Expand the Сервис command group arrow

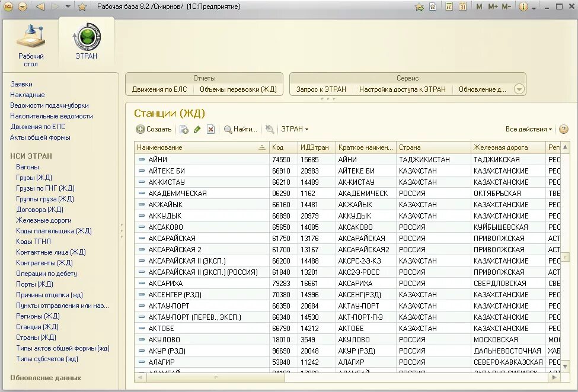(519, 89)
